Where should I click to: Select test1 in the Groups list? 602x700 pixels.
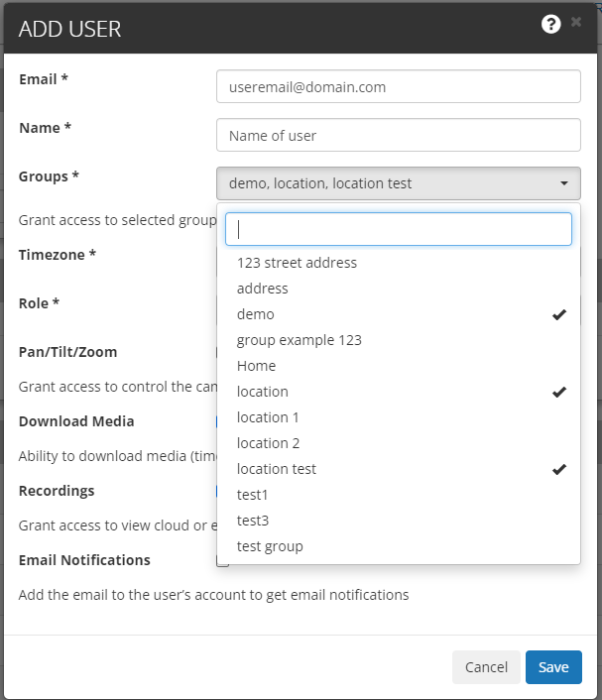(x=253, y=495)
